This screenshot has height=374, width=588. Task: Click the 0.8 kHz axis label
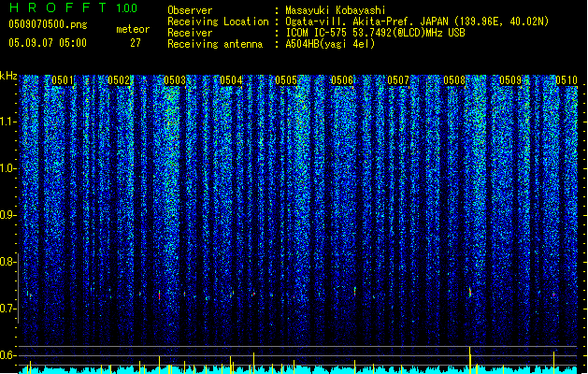click(7, 262)
